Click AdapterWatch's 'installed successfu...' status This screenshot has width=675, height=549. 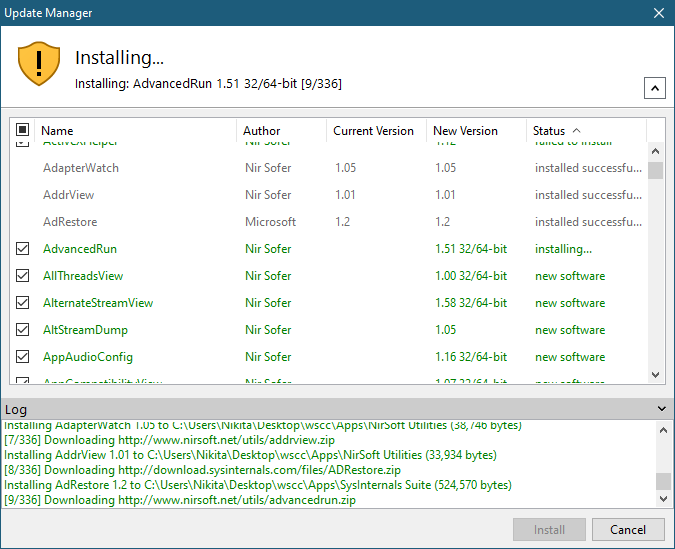pyautogui.click(x=588, y=167)
